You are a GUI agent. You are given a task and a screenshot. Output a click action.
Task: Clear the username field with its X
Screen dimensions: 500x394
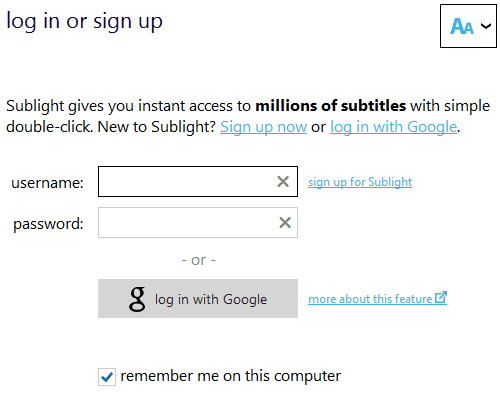click(283, 182)
